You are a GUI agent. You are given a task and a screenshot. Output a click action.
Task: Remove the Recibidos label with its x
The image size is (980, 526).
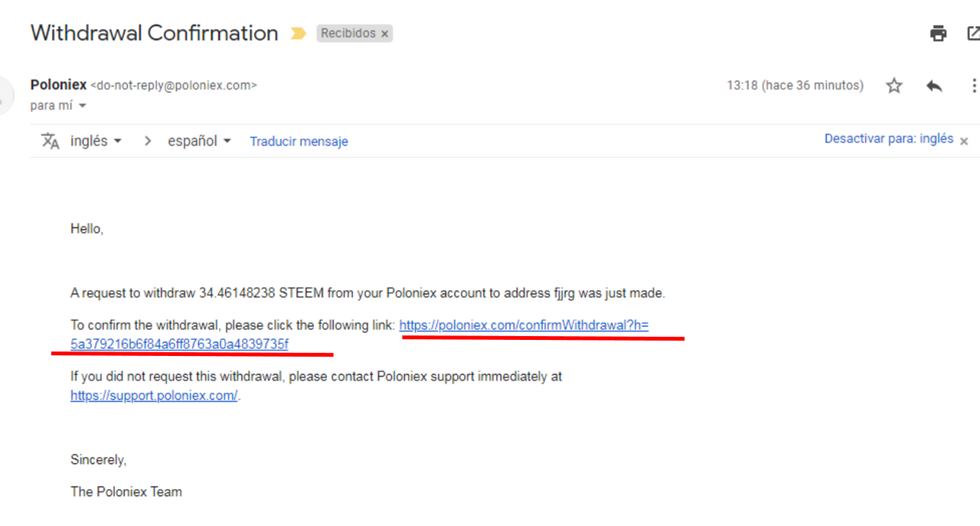pos(385,34)
